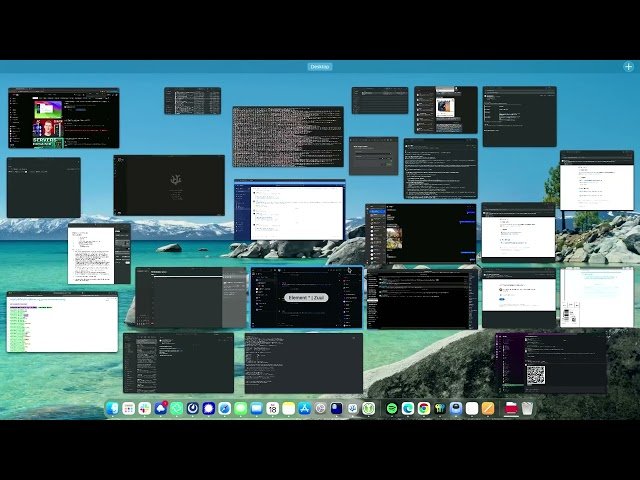The width and height of the screenshot is (640, 480).
Task: Select the Element | Zuul window
Action: click(x=306, y=298)
